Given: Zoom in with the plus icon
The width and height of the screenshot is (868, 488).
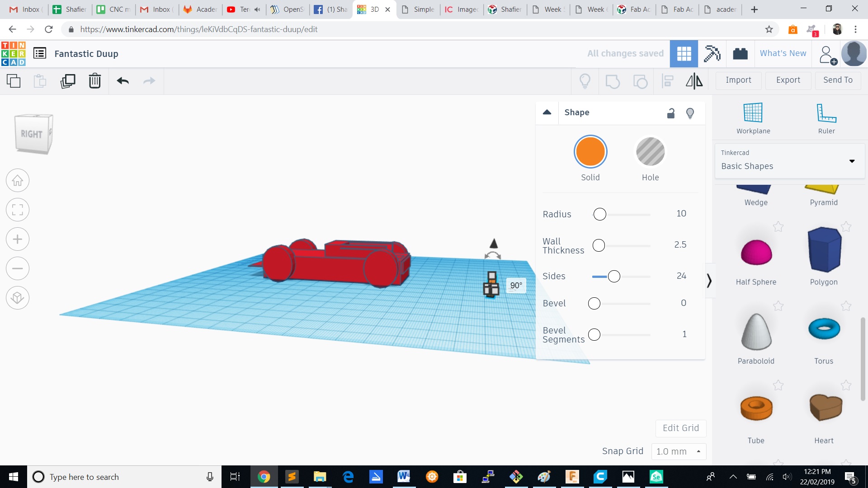Looking at the screenshot, I should pos(18,239).
